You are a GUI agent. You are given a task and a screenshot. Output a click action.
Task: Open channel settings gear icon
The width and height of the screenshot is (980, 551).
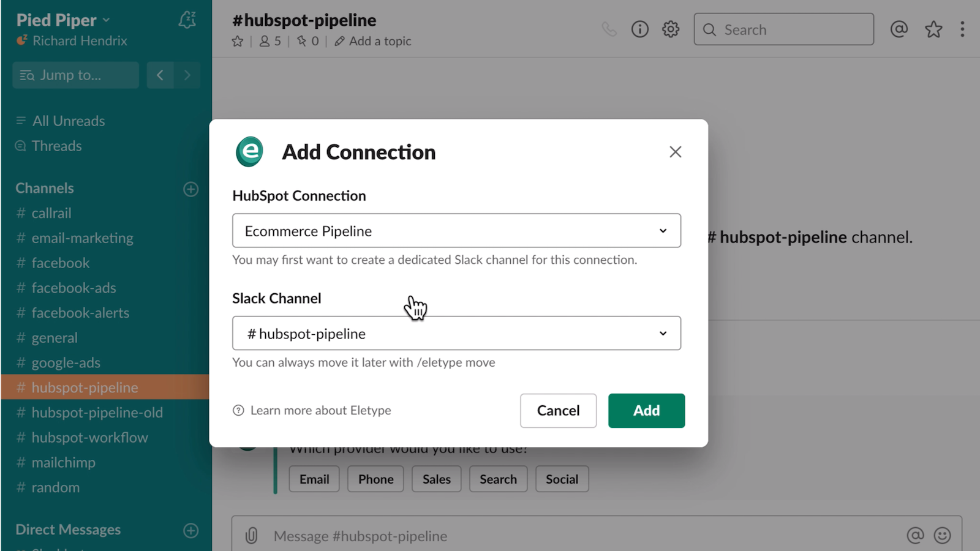coord(671,29)
